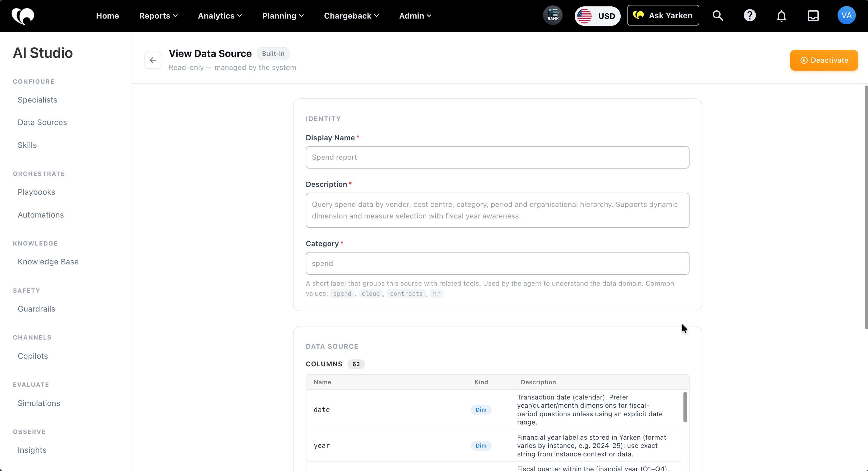Image resolution: width=868 pixels, height=471 pixels.
Task: Click the 'cloud' common value chip
Action: [370, 294]
